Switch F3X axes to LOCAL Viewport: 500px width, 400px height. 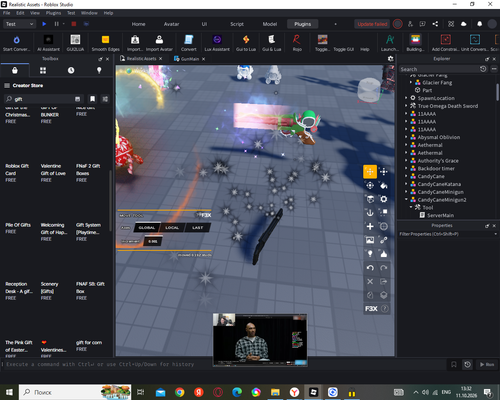pyautogui.click(x=172, y=228)
